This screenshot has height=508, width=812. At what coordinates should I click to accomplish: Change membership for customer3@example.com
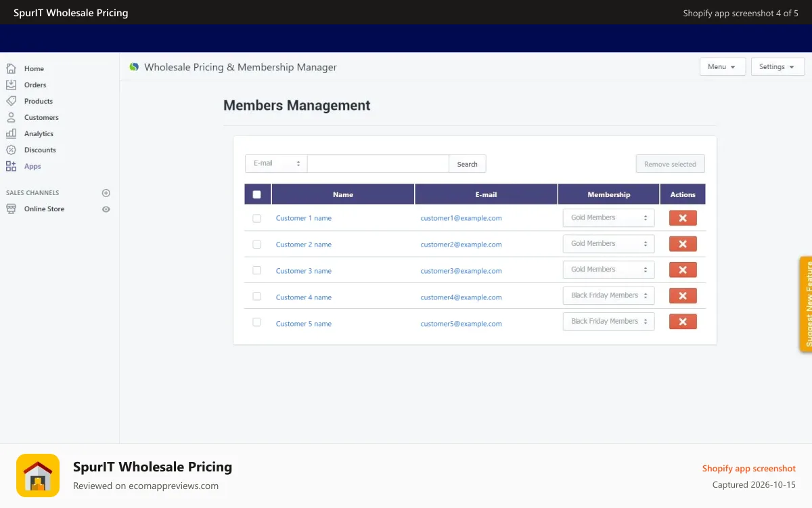point(608,270)
